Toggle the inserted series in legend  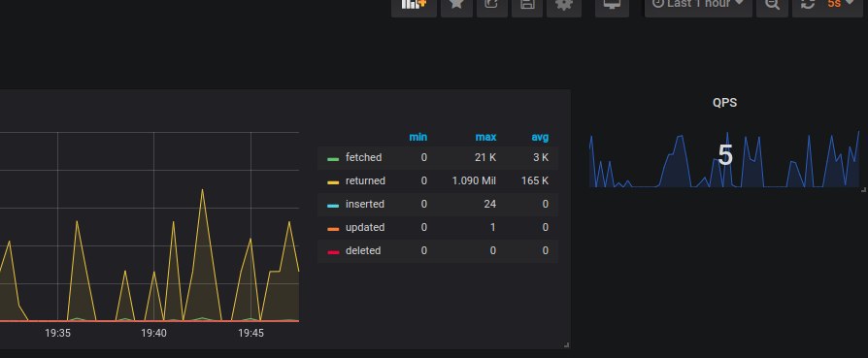click(x=365, y=204)
